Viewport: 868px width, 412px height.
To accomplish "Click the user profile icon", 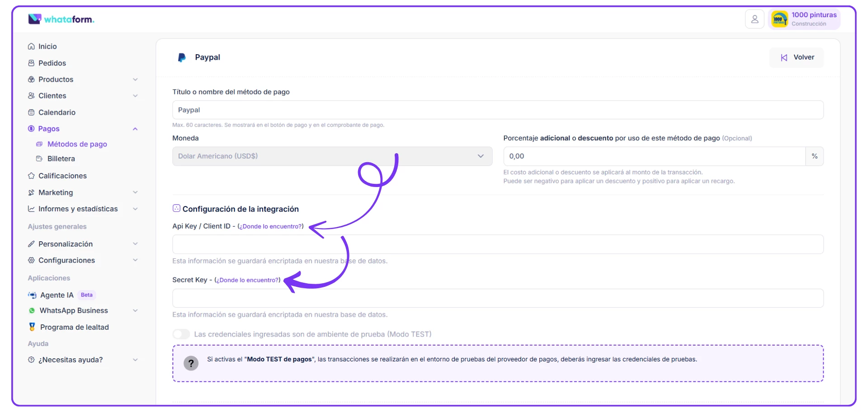I will click(x=754, y=19).
